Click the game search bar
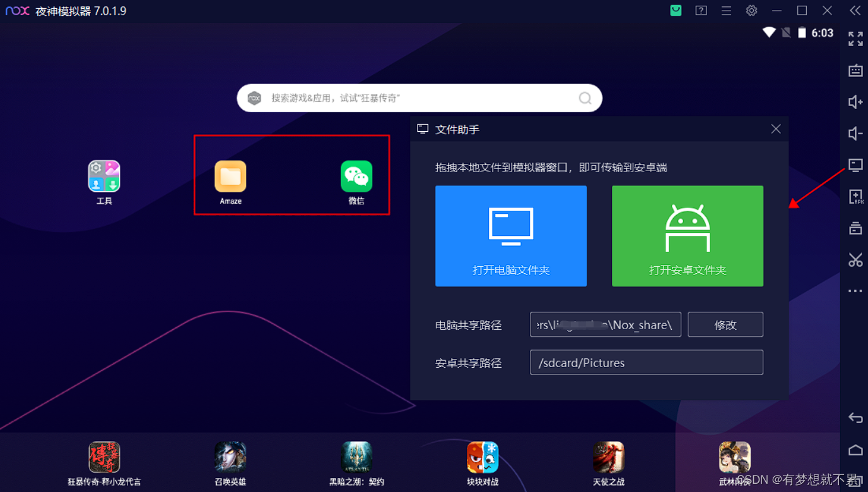Image resolution: width=868 pixels, height=492 pixels. point(419,98)
